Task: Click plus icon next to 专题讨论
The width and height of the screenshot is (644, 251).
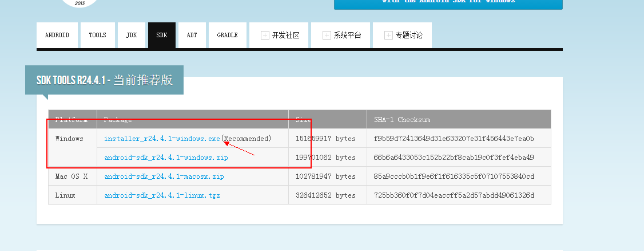Action: coord(388,36)
